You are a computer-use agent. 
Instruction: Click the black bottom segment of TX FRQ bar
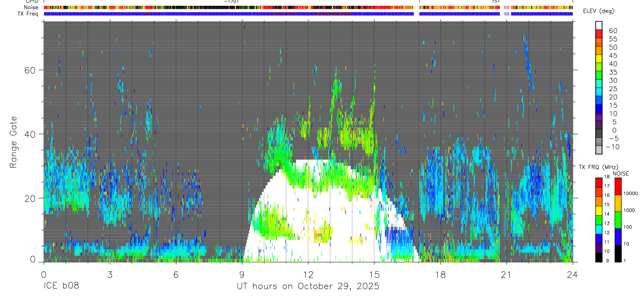click(599, 257)
